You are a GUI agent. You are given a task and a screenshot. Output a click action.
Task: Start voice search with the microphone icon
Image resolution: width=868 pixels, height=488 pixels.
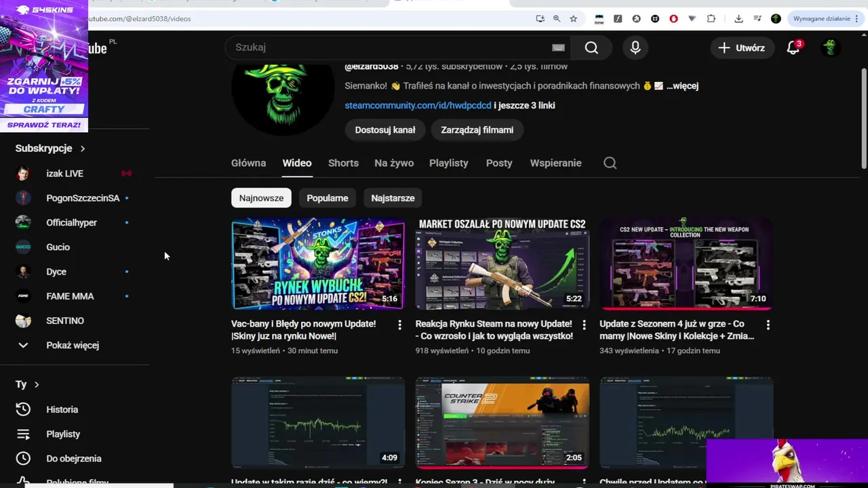click(635, 47)
